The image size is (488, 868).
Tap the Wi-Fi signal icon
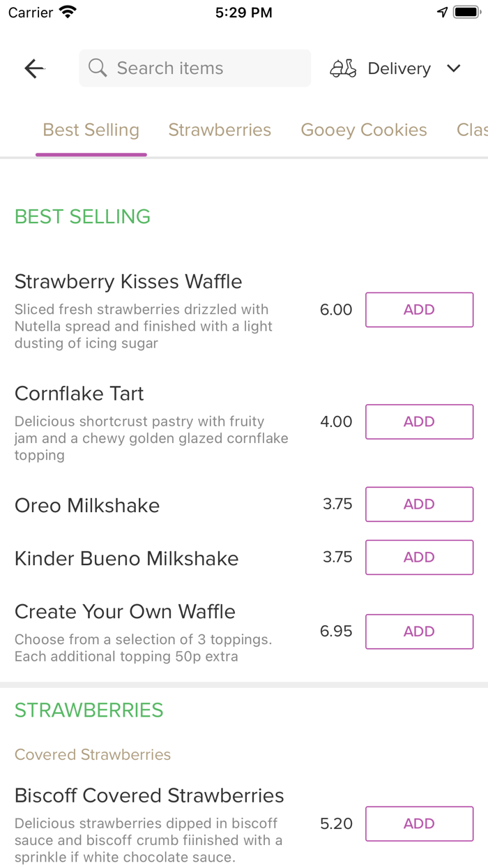click(66, 11)
